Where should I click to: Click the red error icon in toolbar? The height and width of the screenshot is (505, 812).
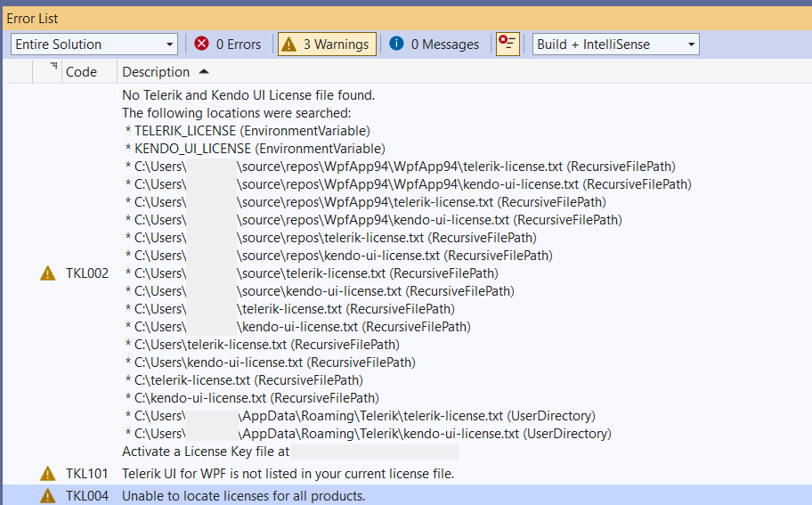pos(201,44)
